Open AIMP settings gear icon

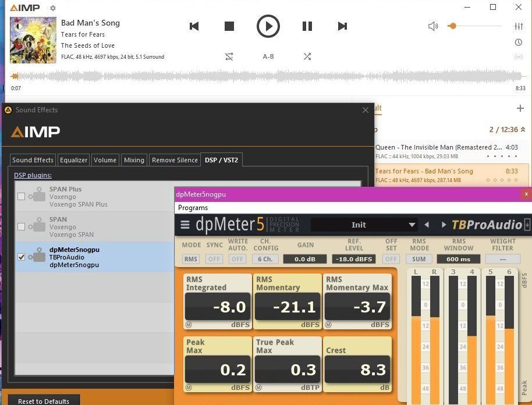[x=53, y=8]
